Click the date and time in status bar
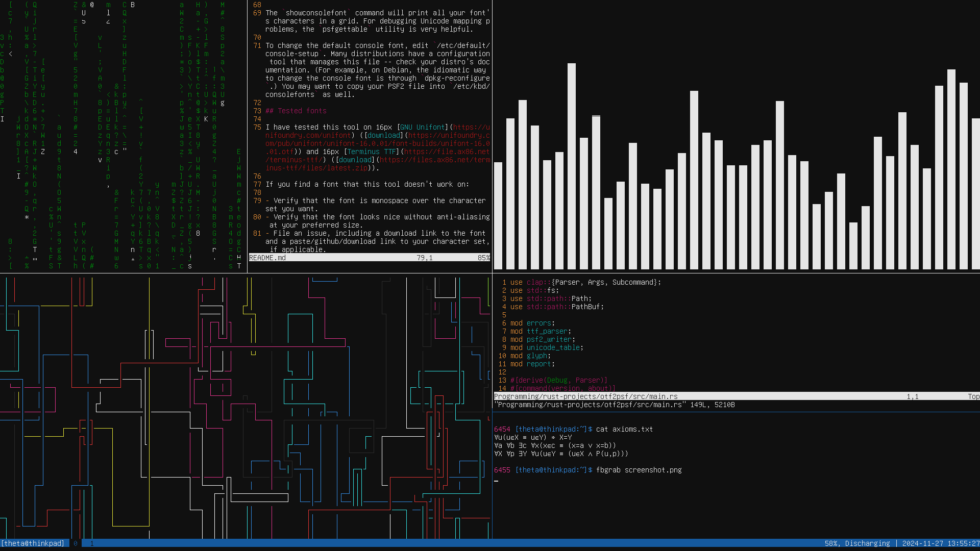Viewport: 980px width, 551px height. click(x=940, y=543)
